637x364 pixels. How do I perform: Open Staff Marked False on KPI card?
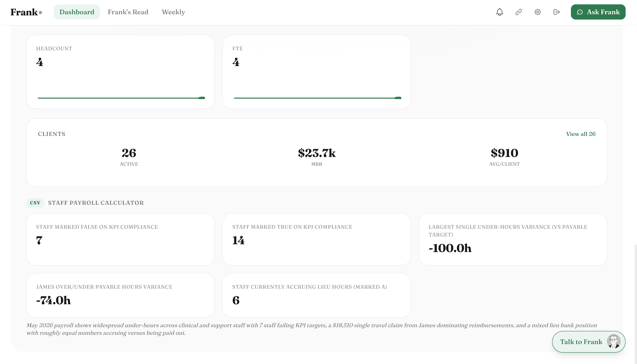(x=120, y=239)
